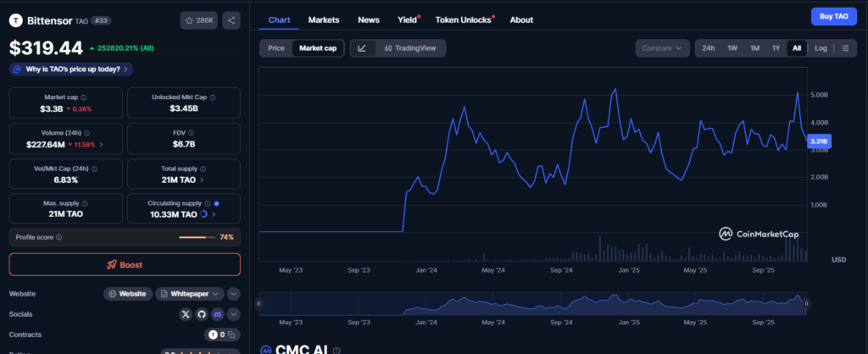Click FDV info icon
The height and width of the screenshot is (354, 868).
pos(191,133)
